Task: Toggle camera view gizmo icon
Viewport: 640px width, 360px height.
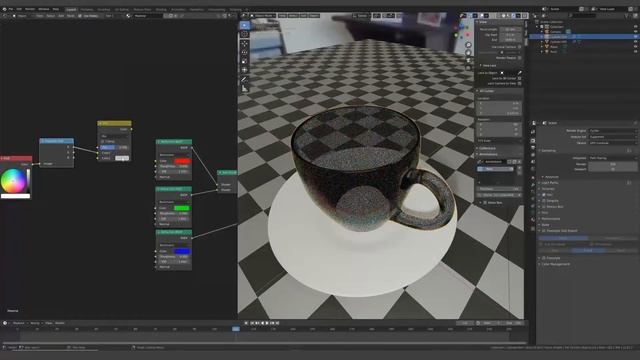Action: click(x=468, y=60)
